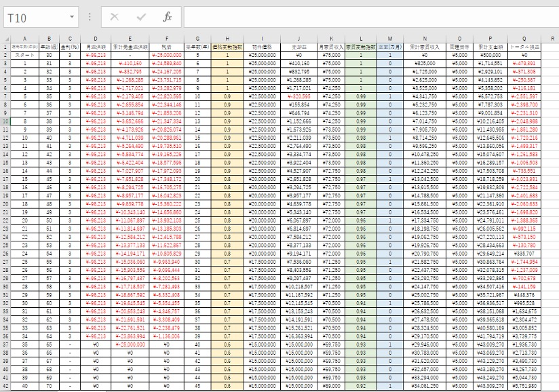Click cell ¥500,000 in column P
559x392 pixels.
(490, 55)
